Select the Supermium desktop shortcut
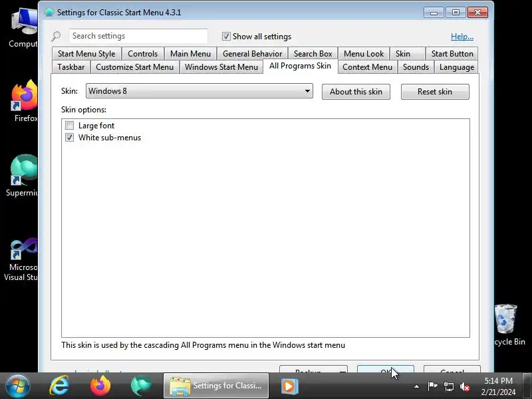The width and height of the screenshot is (532, 399). (23, 176)
